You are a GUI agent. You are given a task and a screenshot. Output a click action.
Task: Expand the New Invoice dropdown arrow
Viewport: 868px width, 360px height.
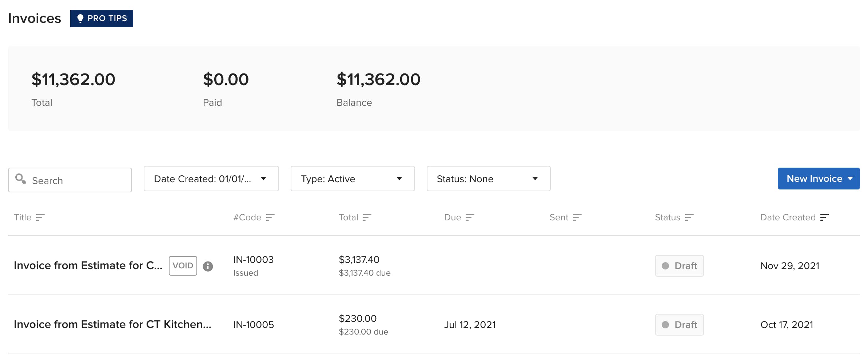(x=850, y=179)
